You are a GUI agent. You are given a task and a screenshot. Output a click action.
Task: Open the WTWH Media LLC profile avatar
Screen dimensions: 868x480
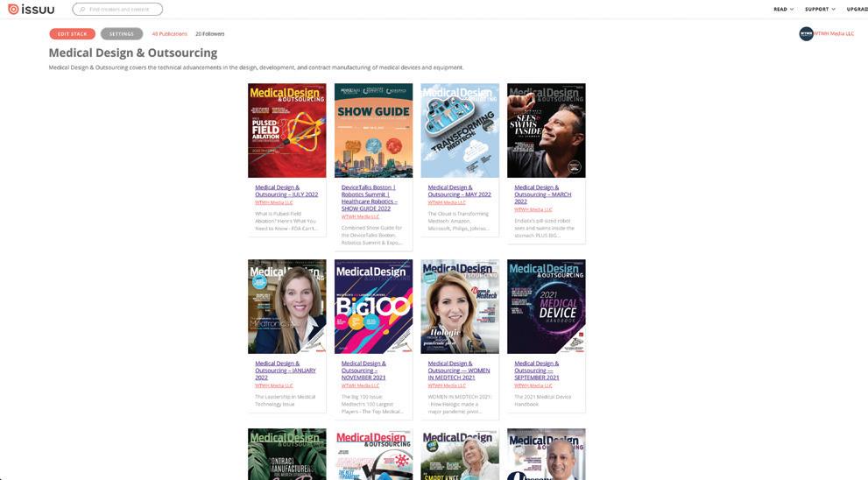click(x=806, y=34)
